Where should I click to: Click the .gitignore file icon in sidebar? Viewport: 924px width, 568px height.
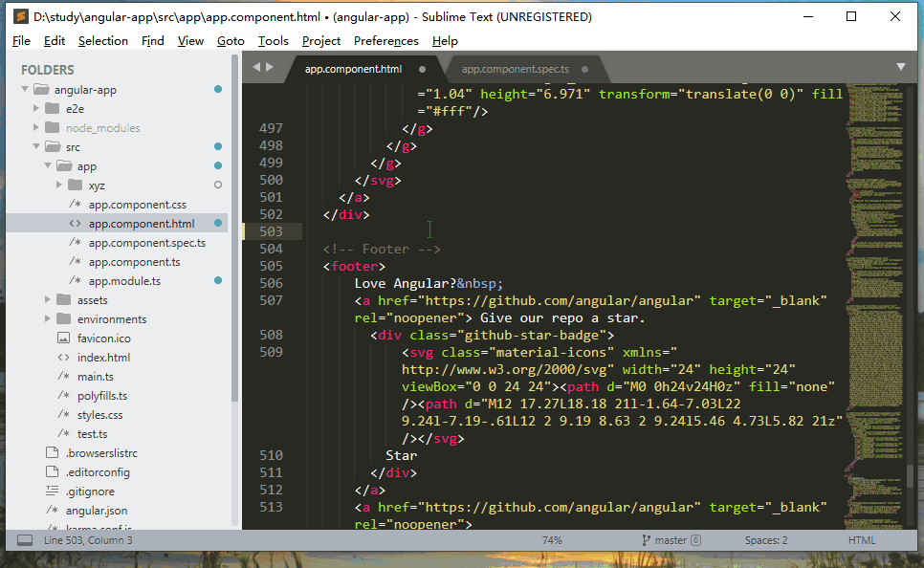(52, 491)
